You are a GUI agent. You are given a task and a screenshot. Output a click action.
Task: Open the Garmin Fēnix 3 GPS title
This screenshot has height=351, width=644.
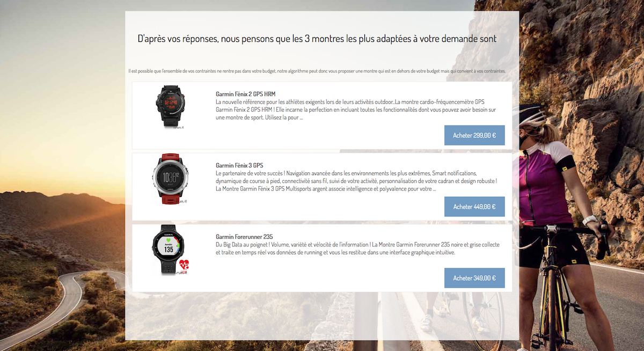click(x=239, y=165)
